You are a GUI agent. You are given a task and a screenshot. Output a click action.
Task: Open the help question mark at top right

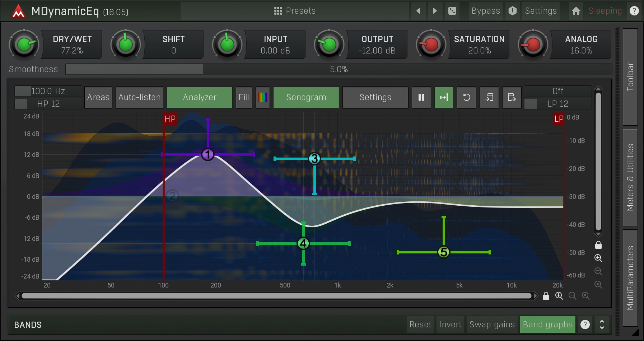tap(634, 11)
